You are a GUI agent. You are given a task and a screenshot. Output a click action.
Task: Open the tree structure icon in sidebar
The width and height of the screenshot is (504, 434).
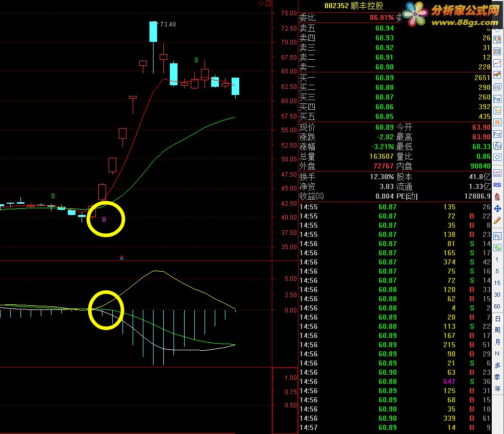pyautogui.click(x=497, y=111)
